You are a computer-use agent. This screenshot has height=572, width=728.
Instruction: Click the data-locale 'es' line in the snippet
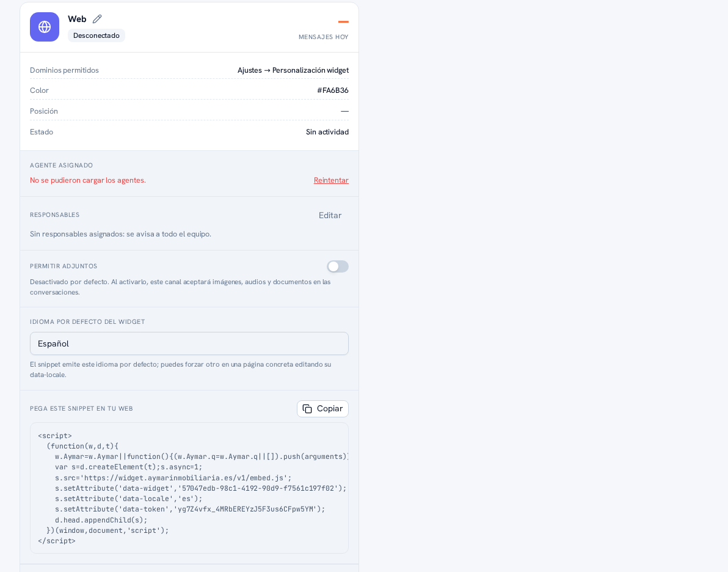tap(129, 499)
